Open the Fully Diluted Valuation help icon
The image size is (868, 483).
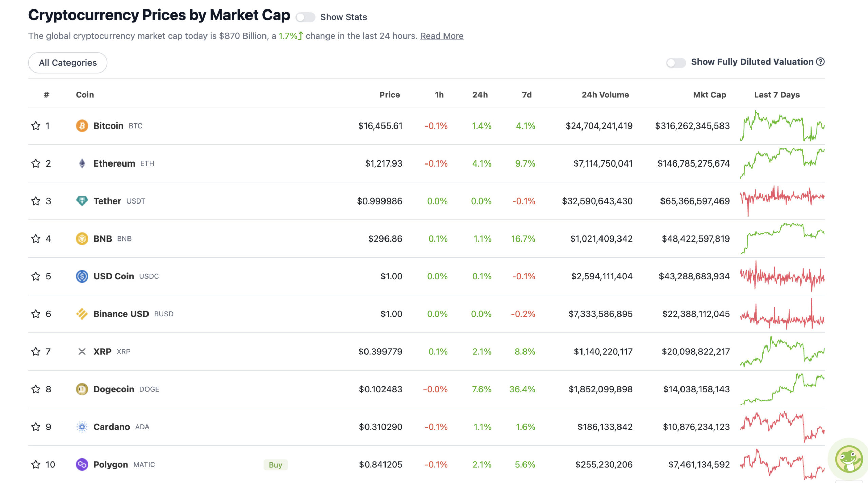820,62
